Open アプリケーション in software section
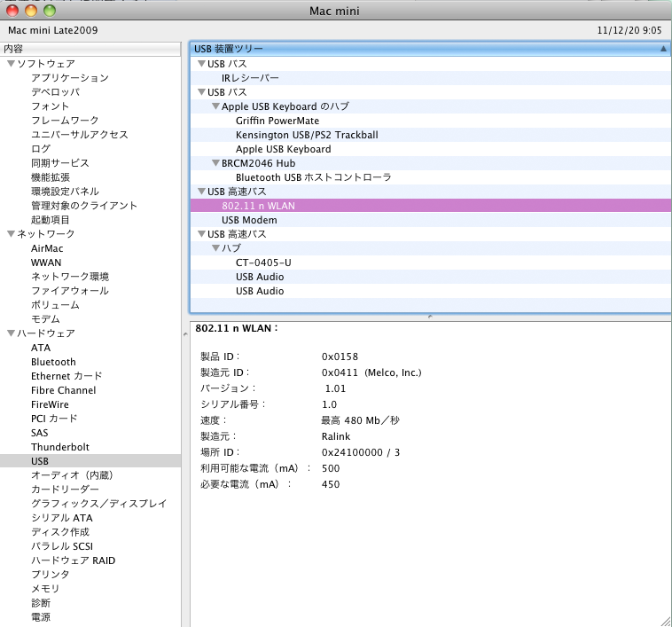Viewport: 672px width, 627px height. (x=69, y=78)
